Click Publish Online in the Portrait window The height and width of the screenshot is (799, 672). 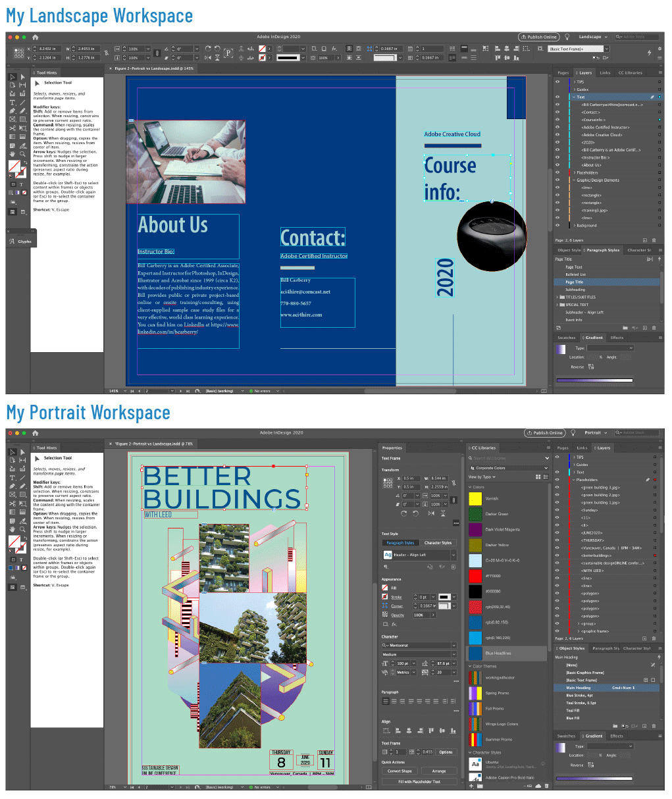tap(545, 433)
